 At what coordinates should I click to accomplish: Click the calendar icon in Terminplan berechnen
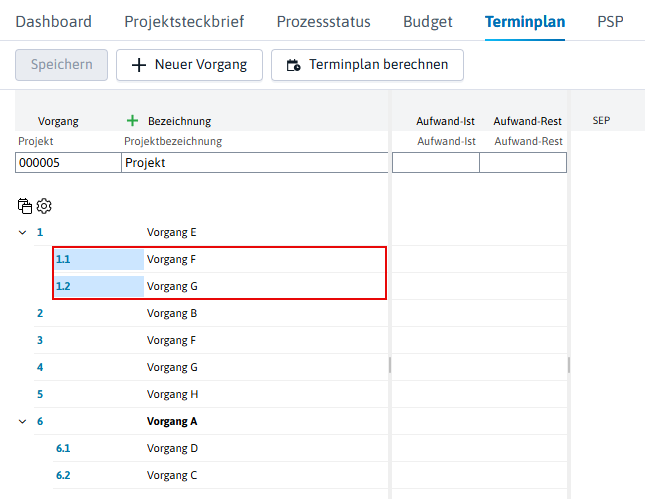tap(293, 65)
